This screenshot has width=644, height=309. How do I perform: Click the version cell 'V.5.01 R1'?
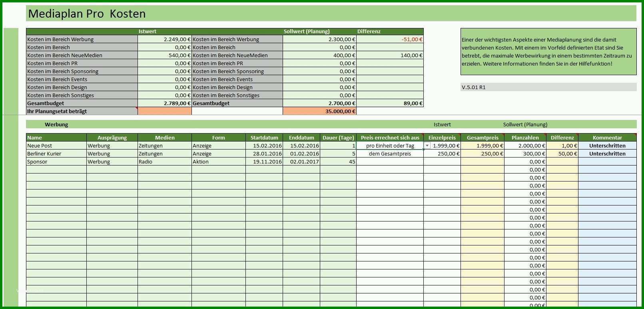pyautogui.click(x=548, y=87)
